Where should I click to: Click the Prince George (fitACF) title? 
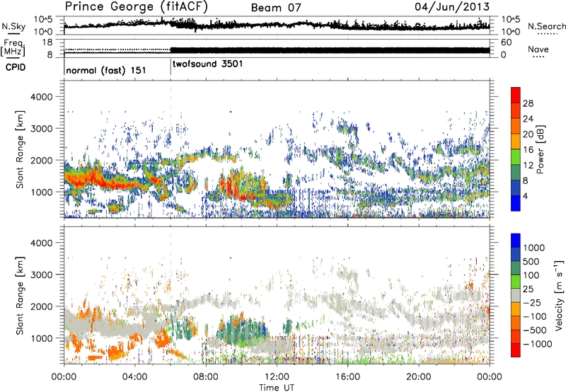click(x=136, y=7)
